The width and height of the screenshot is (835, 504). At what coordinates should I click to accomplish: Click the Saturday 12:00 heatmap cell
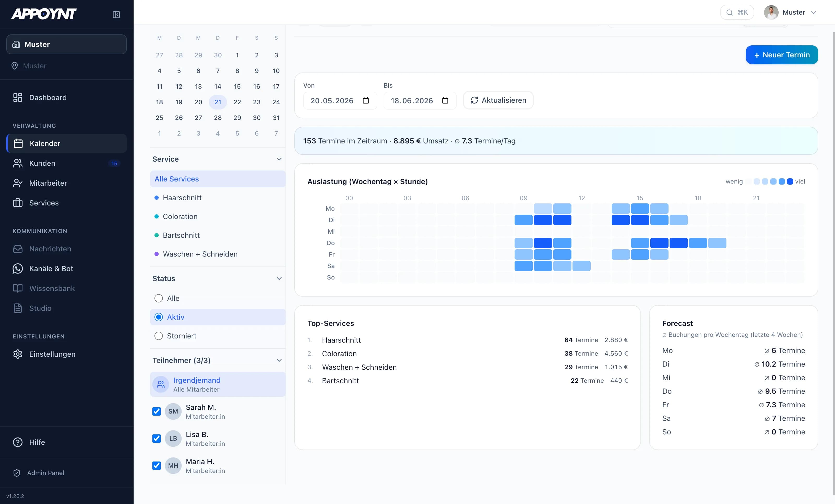pos(582,266)
